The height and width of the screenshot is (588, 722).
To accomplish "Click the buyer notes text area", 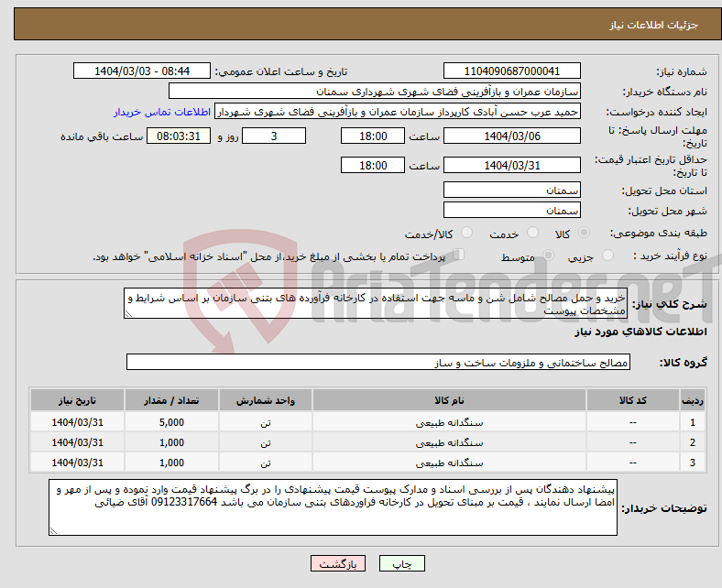I will tap(333, 507).
